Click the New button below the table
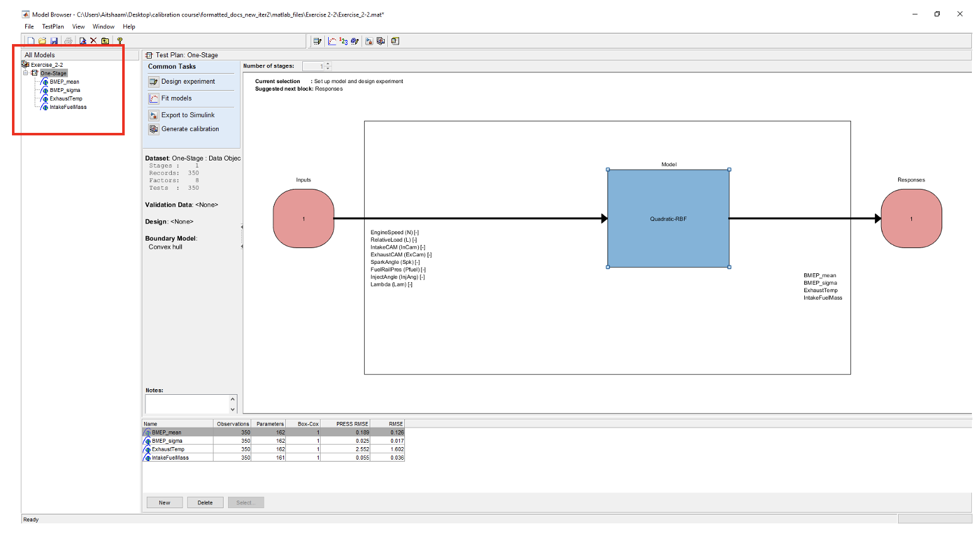 [164, 503]
